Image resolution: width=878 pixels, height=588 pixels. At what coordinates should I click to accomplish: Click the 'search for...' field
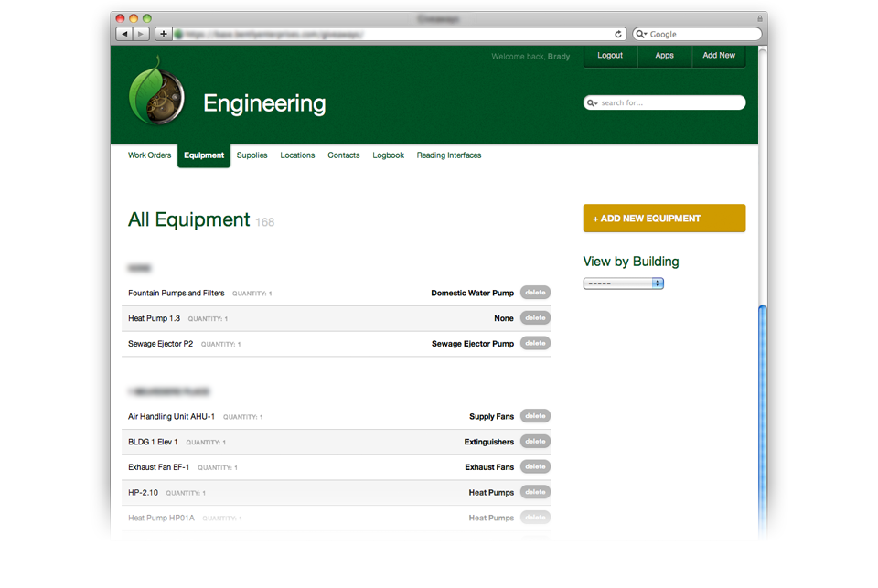pos(665,102)
